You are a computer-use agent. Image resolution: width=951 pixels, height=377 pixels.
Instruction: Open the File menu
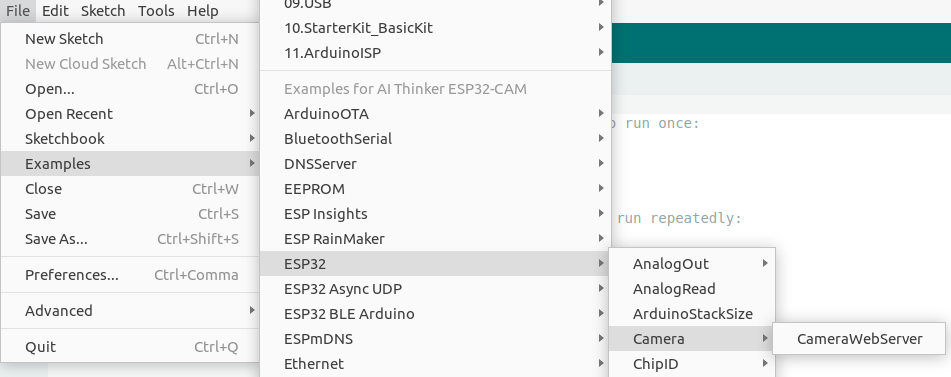point(18,11)
